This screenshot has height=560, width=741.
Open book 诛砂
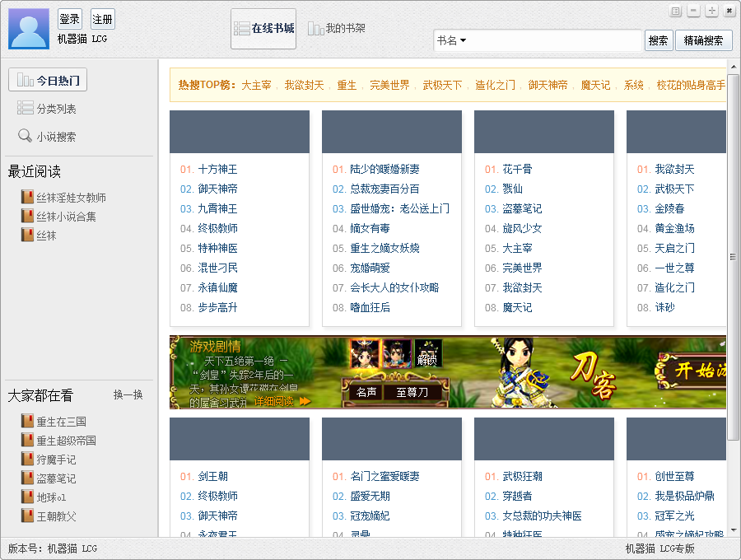point(664,308)
